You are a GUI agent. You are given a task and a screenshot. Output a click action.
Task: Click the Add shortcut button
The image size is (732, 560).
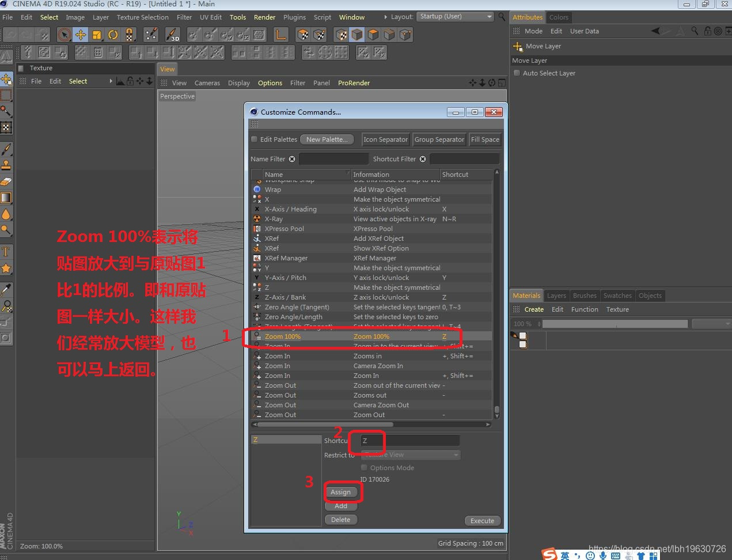tap(341, 506)
